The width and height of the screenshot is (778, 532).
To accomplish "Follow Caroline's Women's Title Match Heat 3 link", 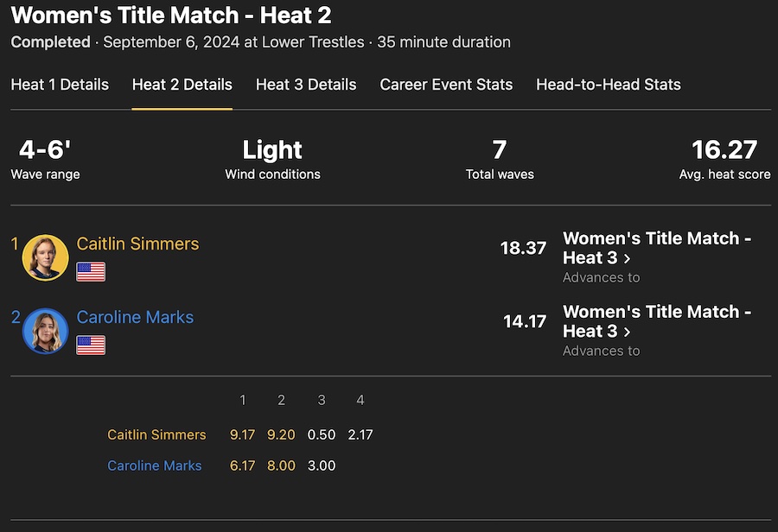I will tap(657, 321).
